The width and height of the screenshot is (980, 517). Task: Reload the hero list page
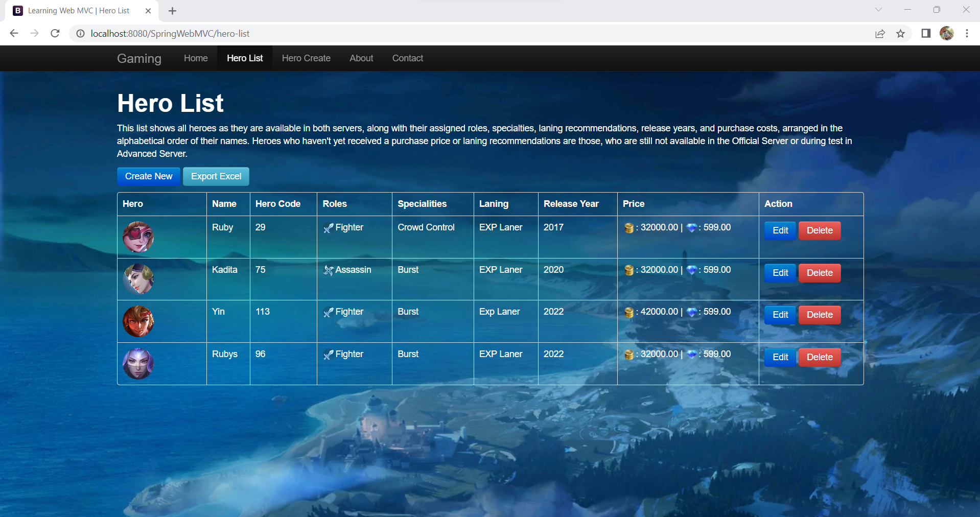(55, 33)
